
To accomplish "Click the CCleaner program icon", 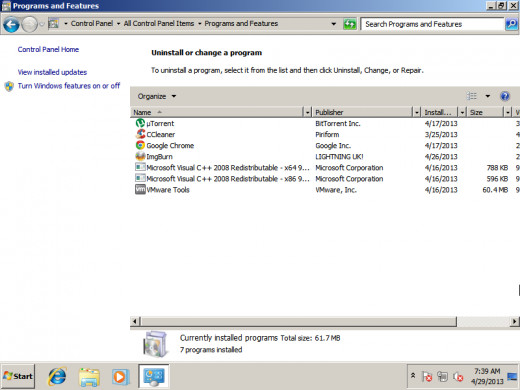I will pyautogui.click(x=140, y=134).
